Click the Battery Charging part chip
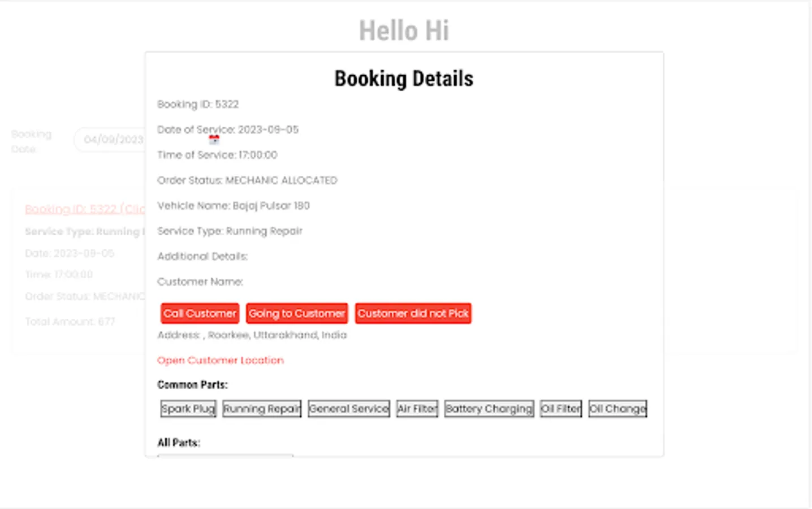The height and width of the screenshot is (509, 812). tap(489, 408)
